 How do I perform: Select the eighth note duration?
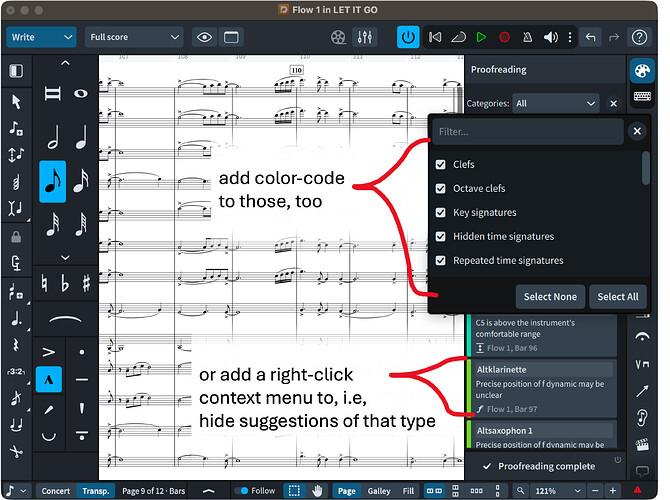pyautogui.click(x=53, y=182)
